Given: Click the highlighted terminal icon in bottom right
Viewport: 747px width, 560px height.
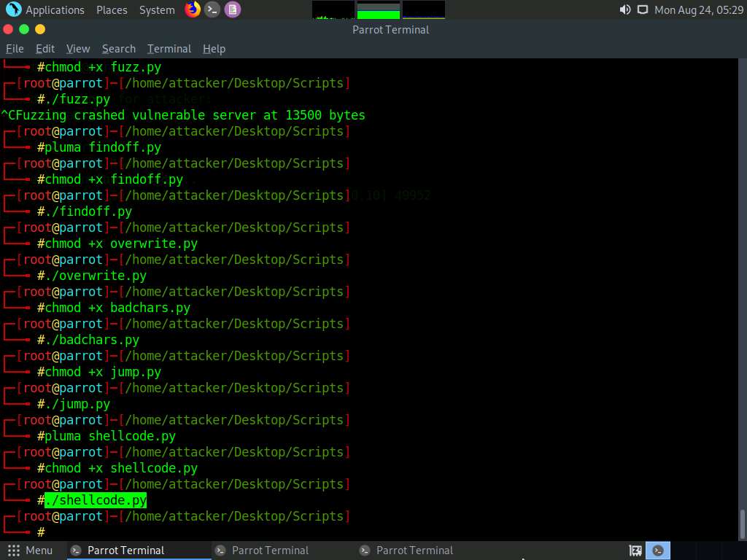Looking at the screenshot, I should pyautogui.click(x=658, y=551).
